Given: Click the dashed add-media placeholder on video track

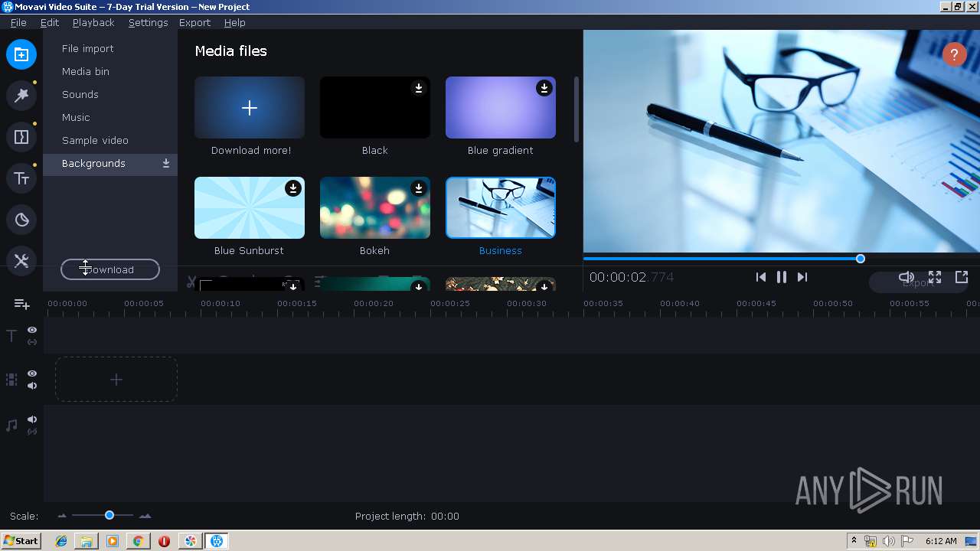Looking at the screenshot, I should pos(116,380).
